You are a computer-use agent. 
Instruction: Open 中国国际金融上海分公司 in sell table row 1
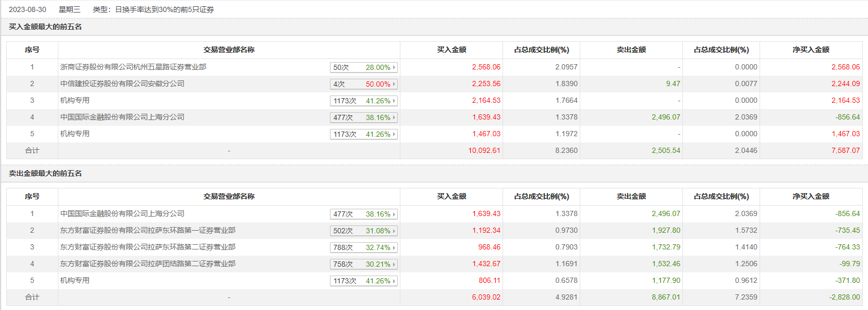click(122, 213)
